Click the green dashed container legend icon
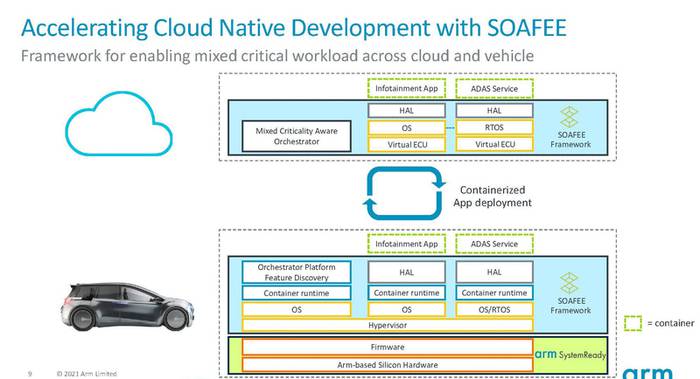Screen dimensions: 700x379 coord(633,323)
